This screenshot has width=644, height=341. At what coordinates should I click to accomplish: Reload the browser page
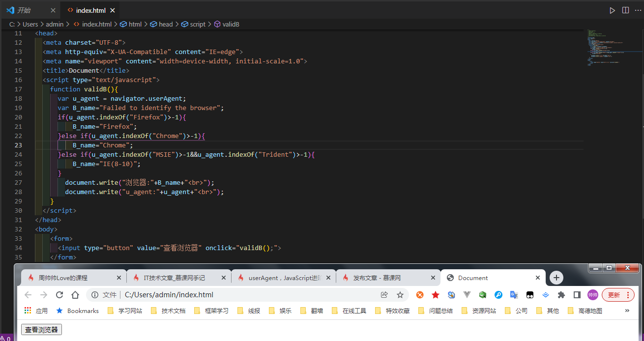[59, 295]
